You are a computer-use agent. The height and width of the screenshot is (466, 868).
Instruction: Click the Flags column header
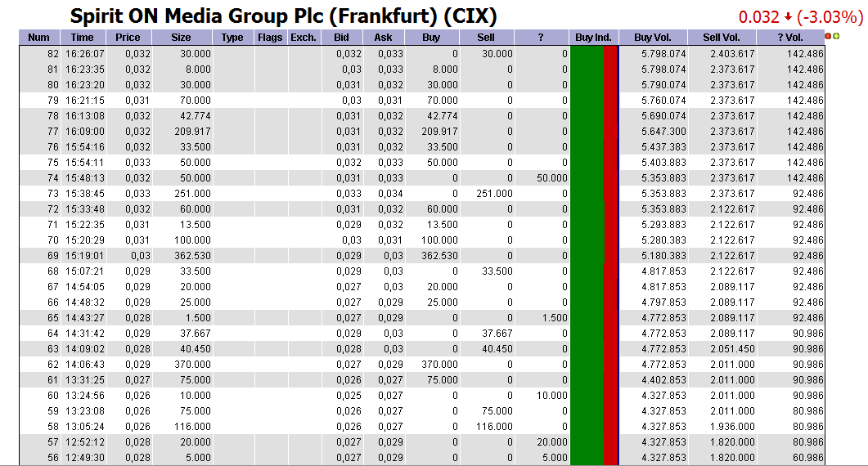pos(270,38)
